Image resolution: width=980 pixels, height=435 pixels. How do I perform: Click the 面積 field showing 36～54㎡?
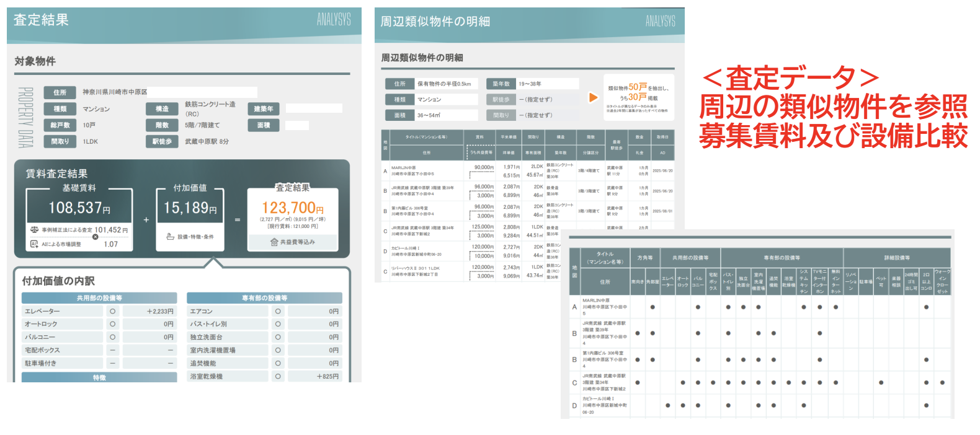pos(447,115)
